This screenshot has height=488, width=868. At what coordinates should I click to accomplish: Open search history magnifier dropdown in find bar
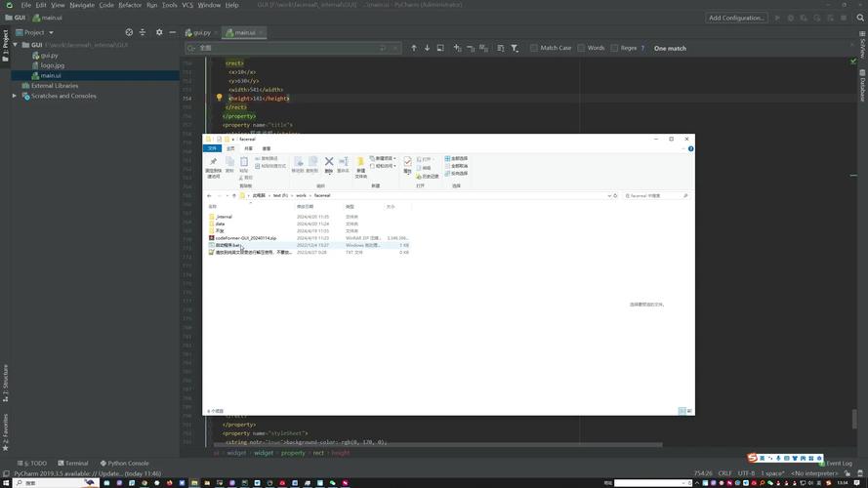point(192,48)
